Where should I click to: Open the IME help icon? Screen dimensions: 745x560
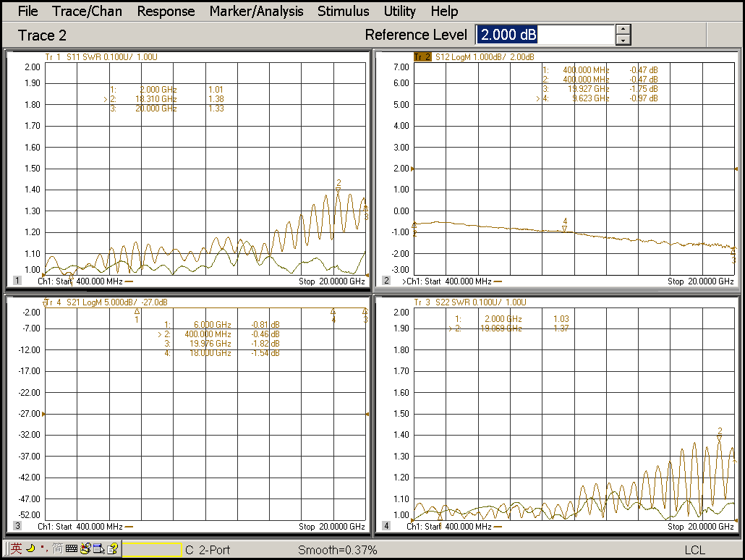(x=113, y=549)
